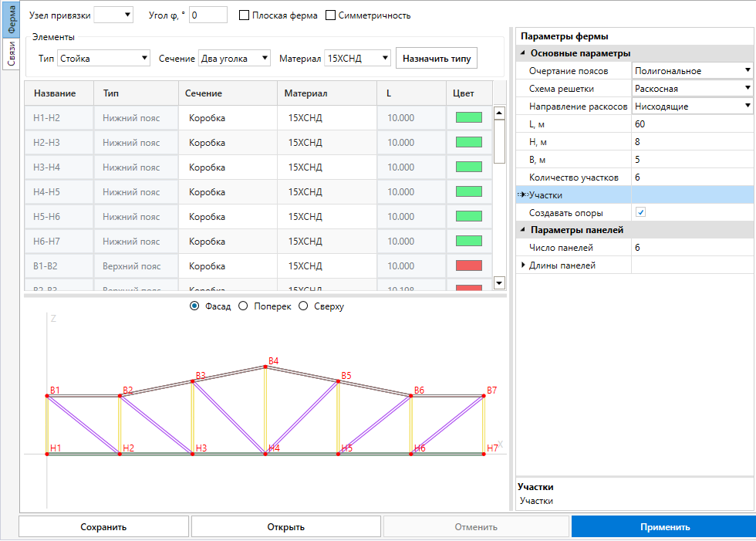756x541 pixels.
Task: Enable the Плоская ферма checkbox
Action: click(244, 15)
